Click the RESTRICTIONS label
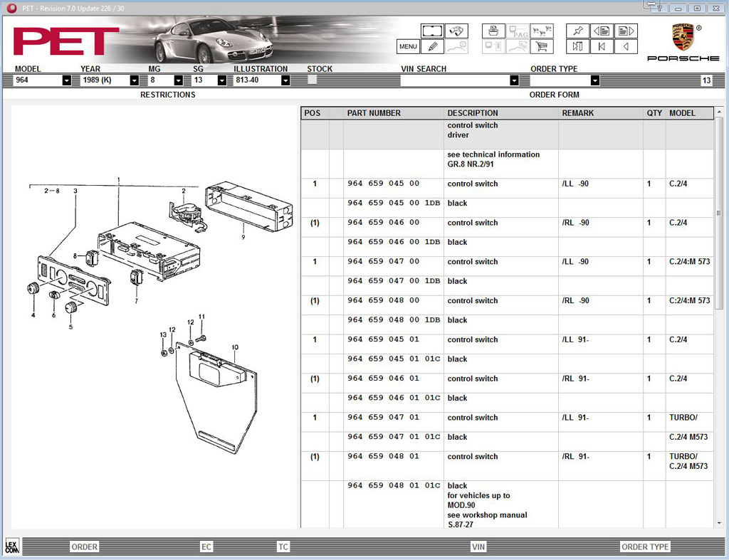729x560 pixels. click(168, 95)
